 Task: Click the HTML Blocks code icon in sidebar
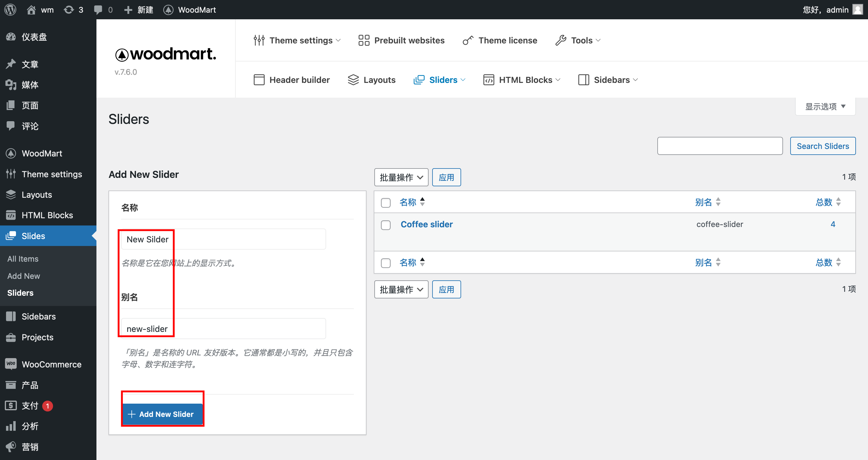click(x=11, y=215)
